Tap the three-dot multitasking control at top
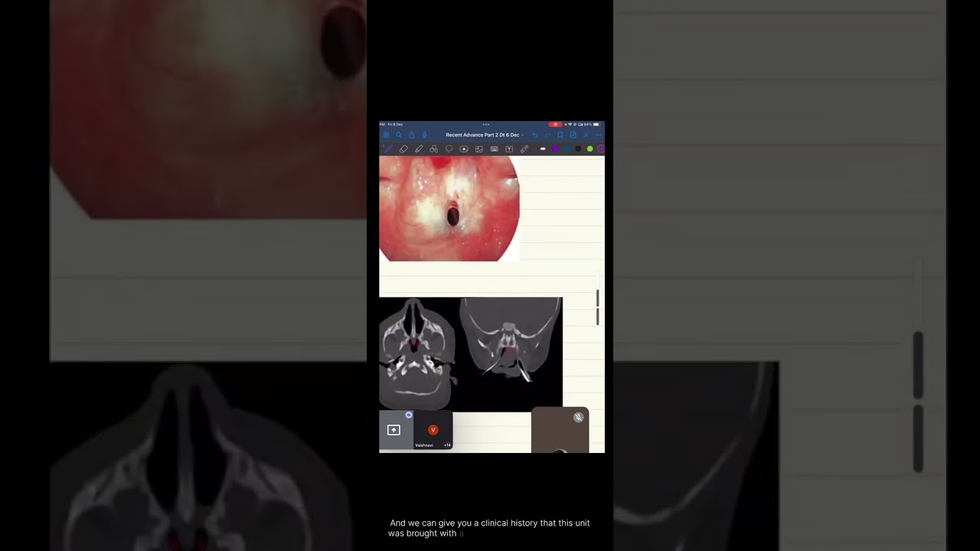980x551 pixels. tap(486, 124)
